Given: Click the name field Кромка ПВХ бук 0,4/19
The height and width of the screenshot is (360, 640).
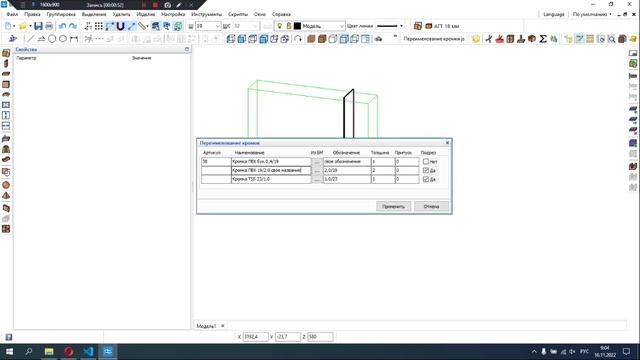Looking at the screenshot, I should 271,162.
